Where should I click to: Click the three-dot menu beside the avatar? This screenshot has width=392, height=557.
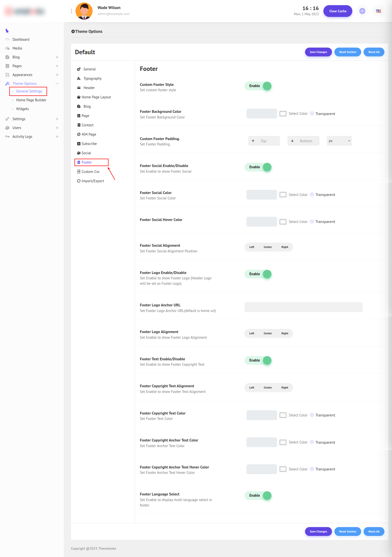pyautogui.click(x=71, y=11)
